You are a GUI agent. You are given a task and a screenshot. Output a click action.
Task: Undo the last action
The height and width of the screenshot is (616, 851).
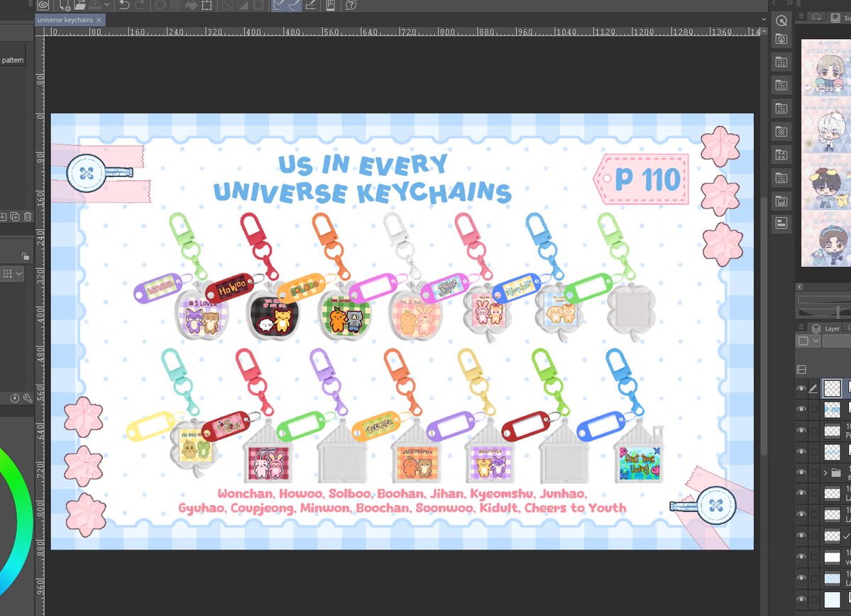[x=124, y=5]
